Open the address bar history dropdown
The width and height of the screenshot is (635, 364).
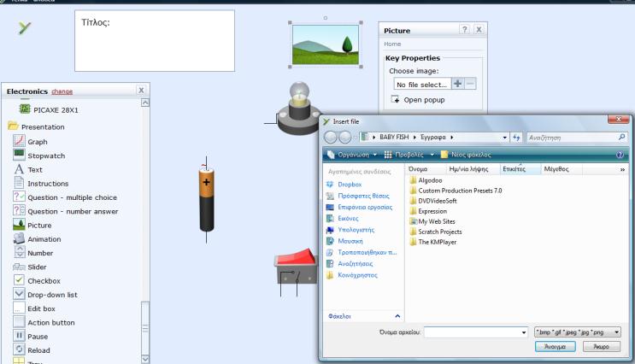tap(504, 138)
